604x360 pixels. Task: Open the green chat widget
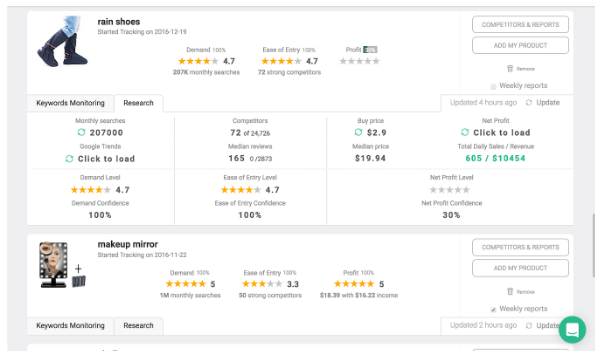pos(572,330)
